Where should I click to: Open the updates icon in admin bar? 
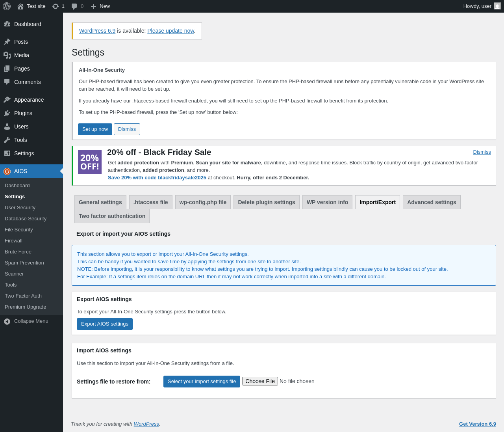tap(56, 6)
